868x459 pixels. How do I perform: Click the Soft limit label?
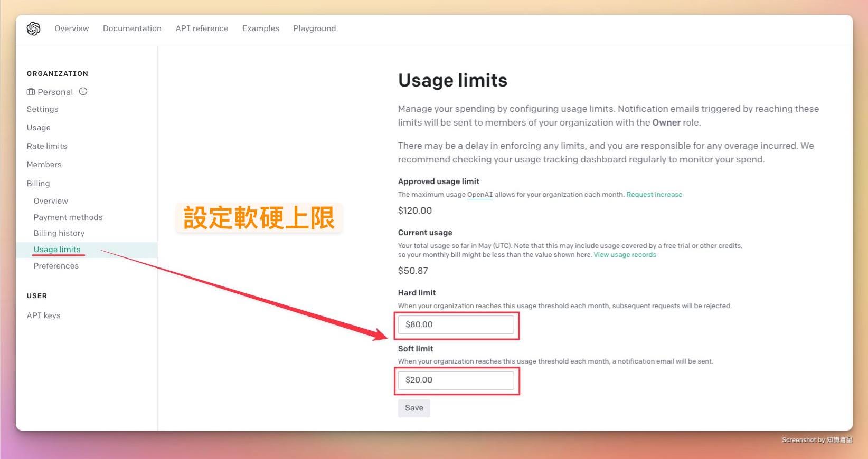tap(416, 349)
